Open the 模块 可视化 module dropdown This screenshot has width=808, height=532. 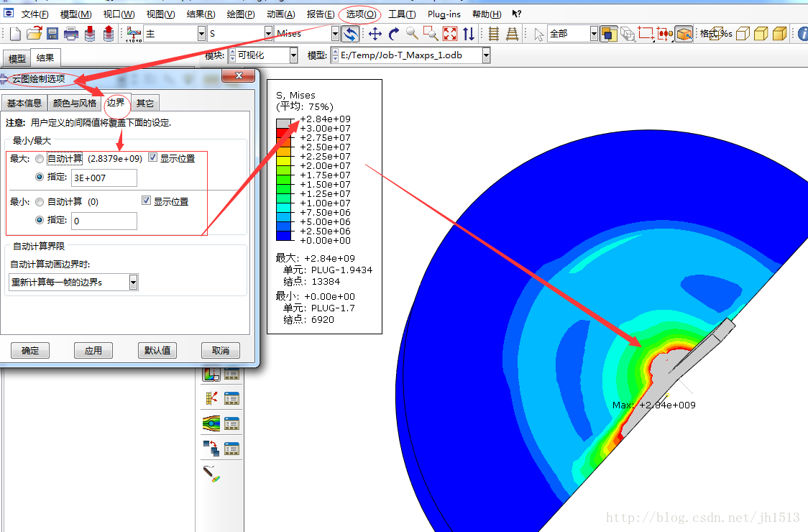click(x=293, y=55)
